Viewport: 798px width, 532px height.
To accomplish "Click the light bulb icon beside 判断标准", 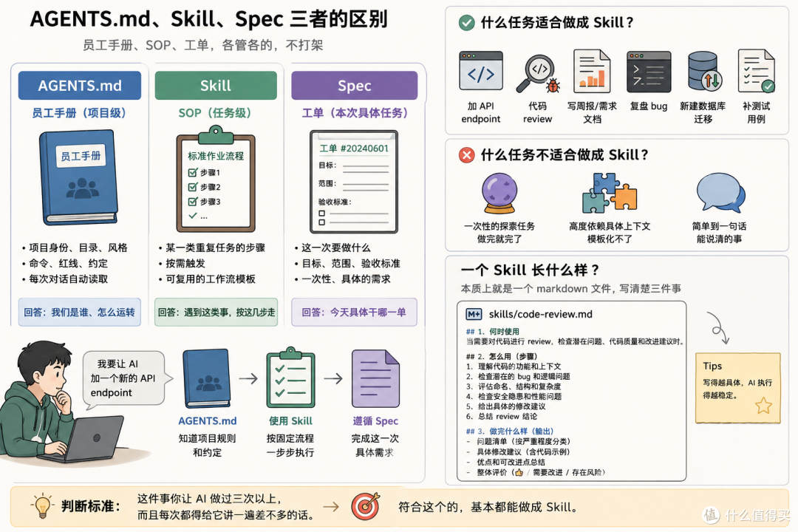I will coord(42,505).
